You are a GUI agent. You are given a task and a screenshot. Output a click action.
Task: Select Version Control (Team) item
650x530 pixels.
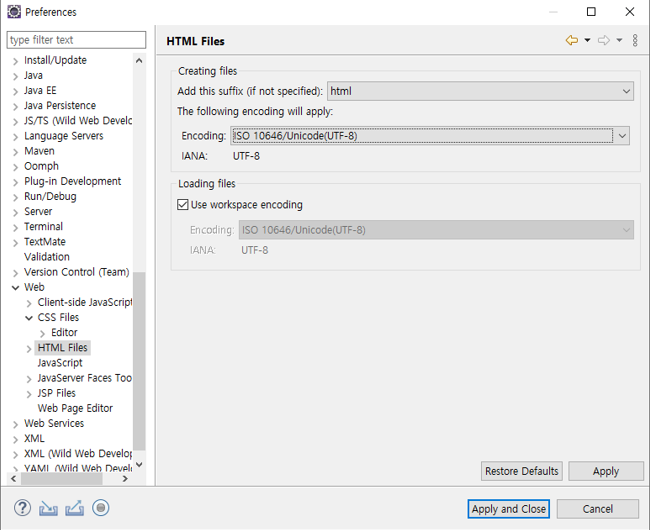(x=77, y=272)
